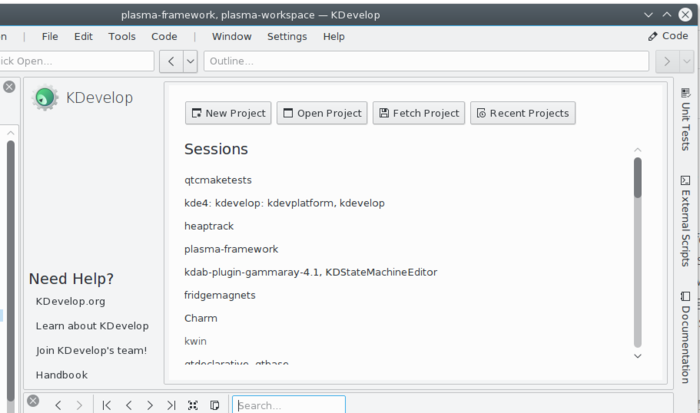The height and width of the screenshot is (413, 700).
Task: Go to previous item icon
Action: tap(129, 405)
